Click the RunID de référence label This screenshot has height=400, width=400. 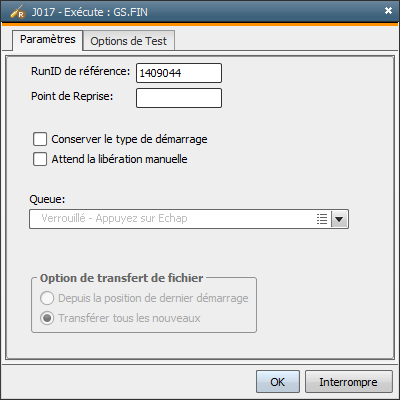coord(80,71)
